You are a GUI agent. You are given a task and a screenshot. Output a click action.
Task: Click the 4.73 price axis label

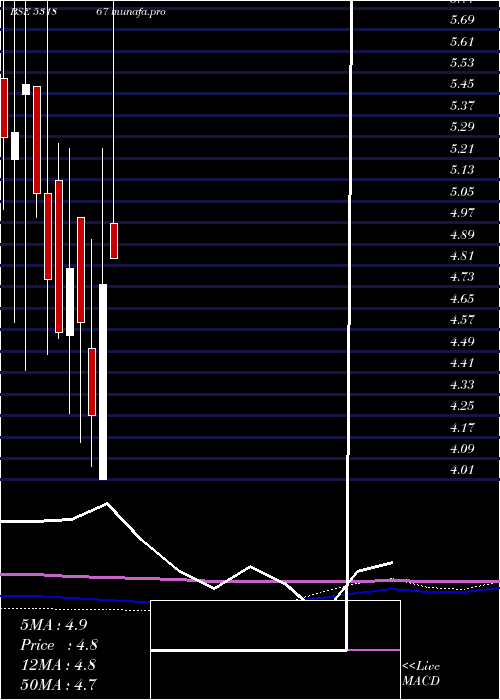(462, 277)
